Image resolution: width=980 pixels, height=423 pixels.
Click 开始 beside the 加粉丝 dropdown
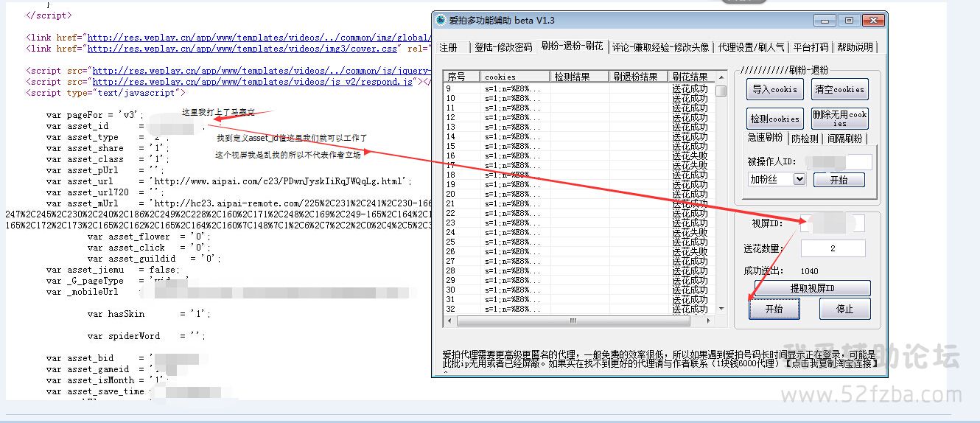pyautogui.click(x=839, y=179)
